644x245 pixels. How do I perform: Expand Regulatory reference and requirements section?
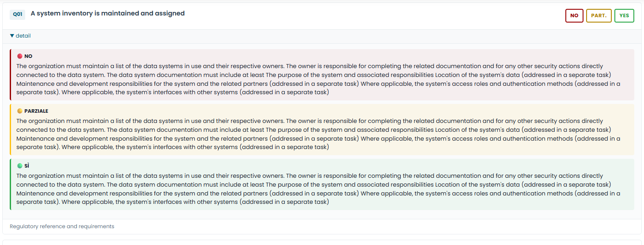pyautogui.click(x=62, y=226)
